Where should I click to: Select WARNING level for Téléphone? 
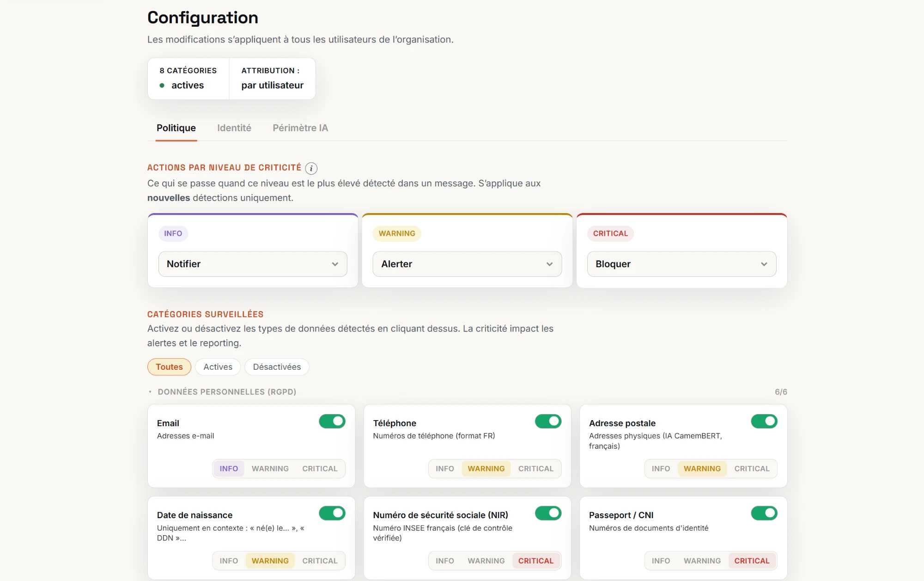(486, 469)
